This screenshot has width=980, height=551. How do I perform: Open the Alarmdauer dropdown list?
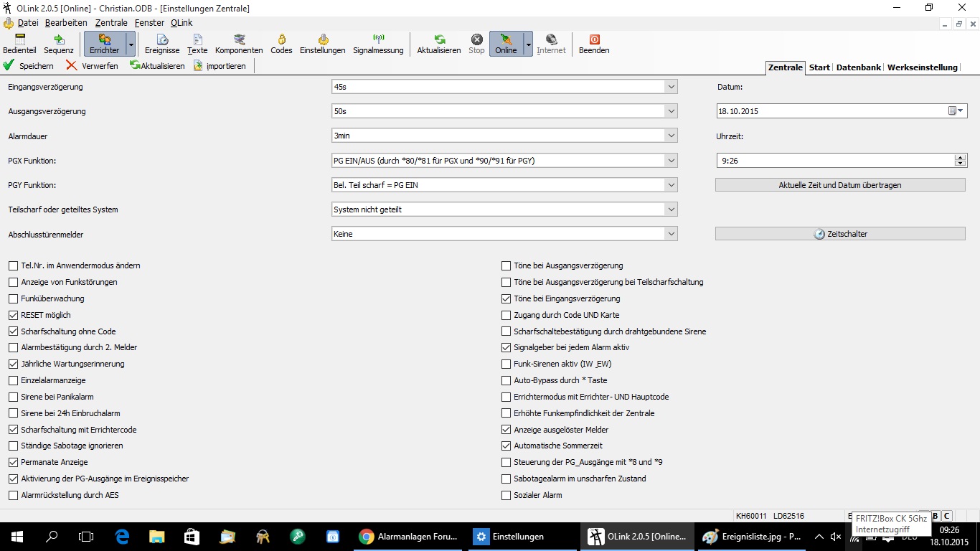click(671, 136)
